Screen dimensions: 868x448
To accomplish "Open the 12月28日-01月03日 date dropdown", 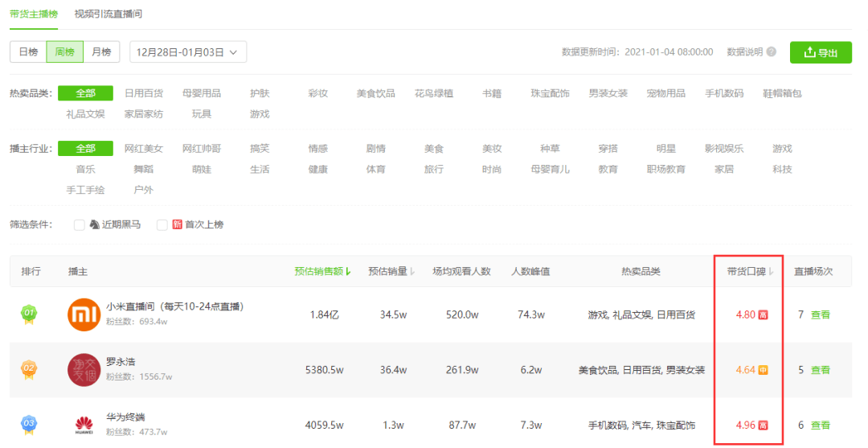I will click(x=188, y=52).
